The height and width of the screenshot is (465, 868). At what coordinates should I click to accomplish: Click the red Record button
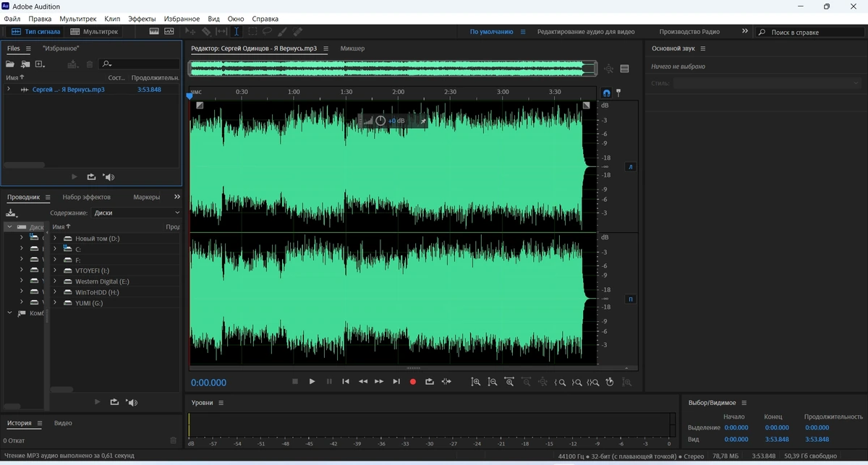(413, 381)
